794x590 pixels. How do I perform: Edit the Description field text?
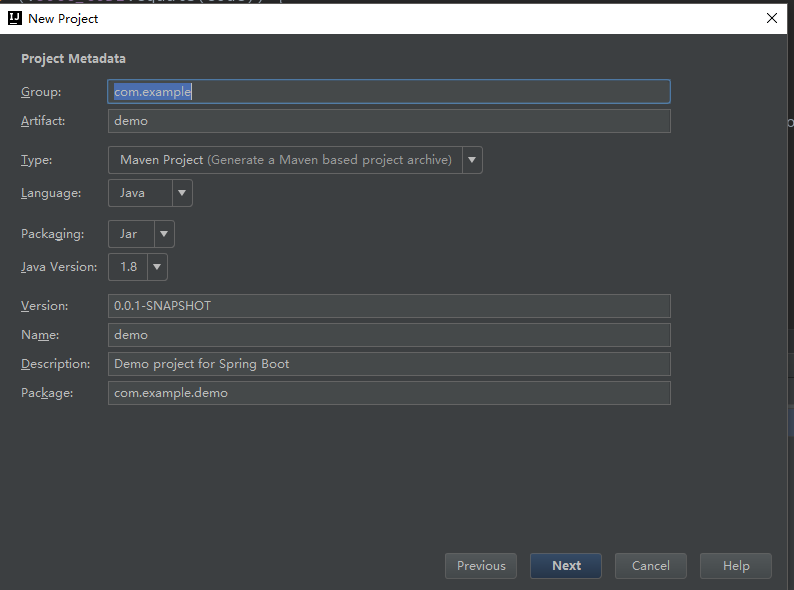[x=388, y=364]
